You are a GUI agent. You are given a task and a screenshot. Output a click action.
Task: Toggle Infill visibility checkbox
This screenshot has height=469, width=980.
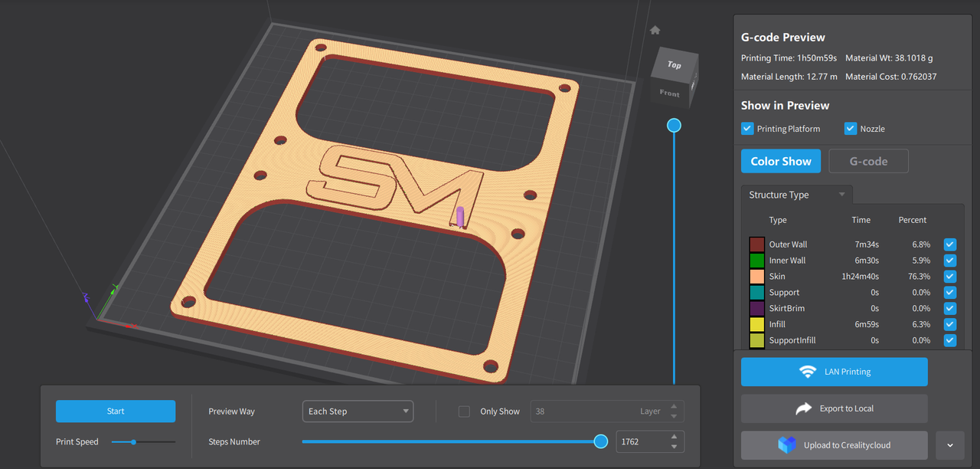[x=950, y=325]
